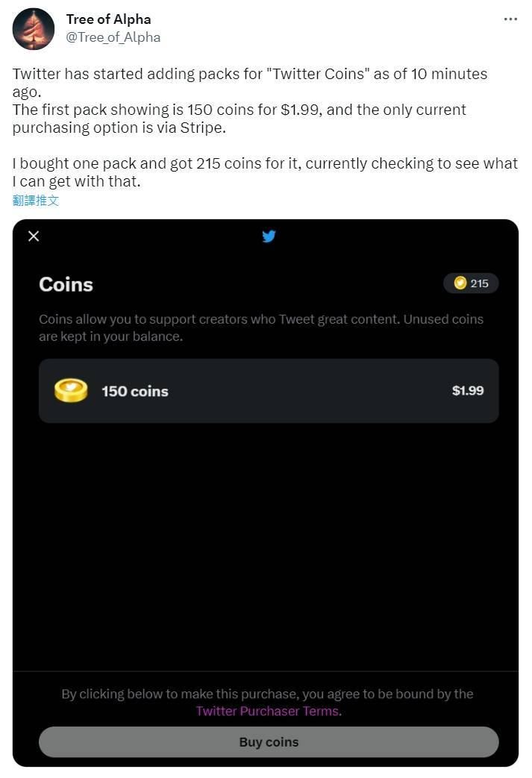Open the Tree of Alpha profile avatar
The width and height of the screenshot is (532, 778).
pyautogui.click(x=34, y=29)
